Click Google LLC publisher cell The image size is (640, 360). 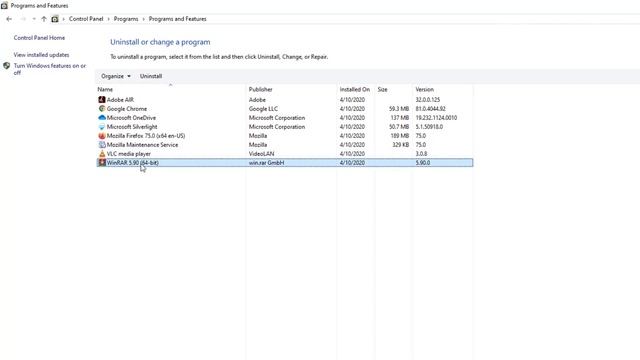(x=263, y=109)
